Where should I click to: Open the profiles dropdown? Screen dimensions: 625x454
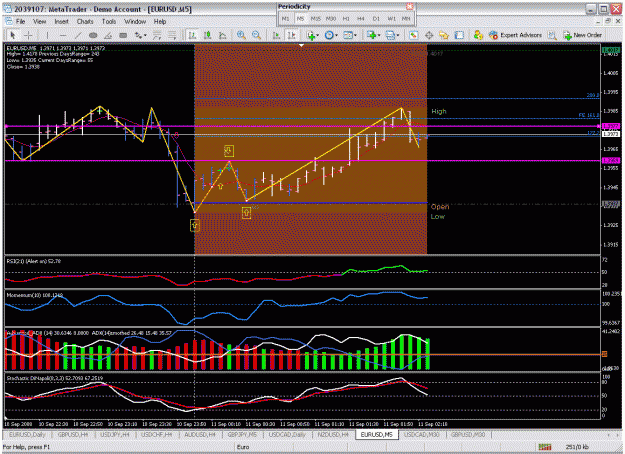[392, 35]
